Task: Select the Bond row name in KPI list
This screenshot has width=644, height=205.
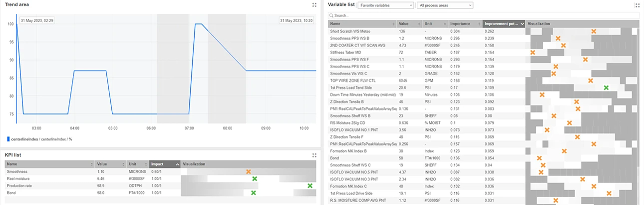Action: (11, 192)
